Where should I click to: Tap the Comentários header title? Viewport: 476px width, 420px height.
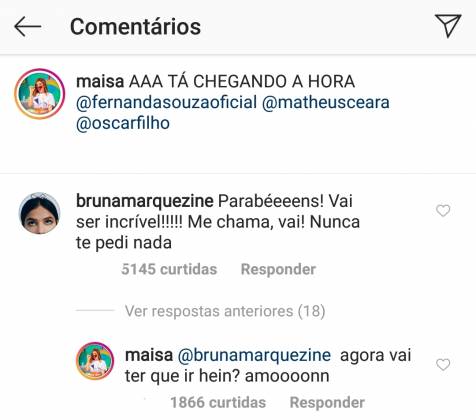click(x=135, y=27)
